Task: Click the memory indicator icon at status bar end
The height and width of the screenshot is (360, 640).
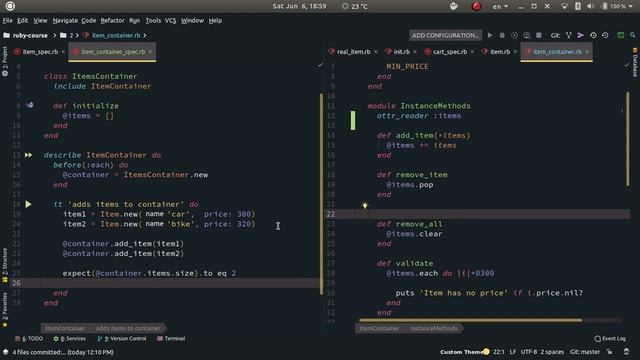Action: pos(627,352)
